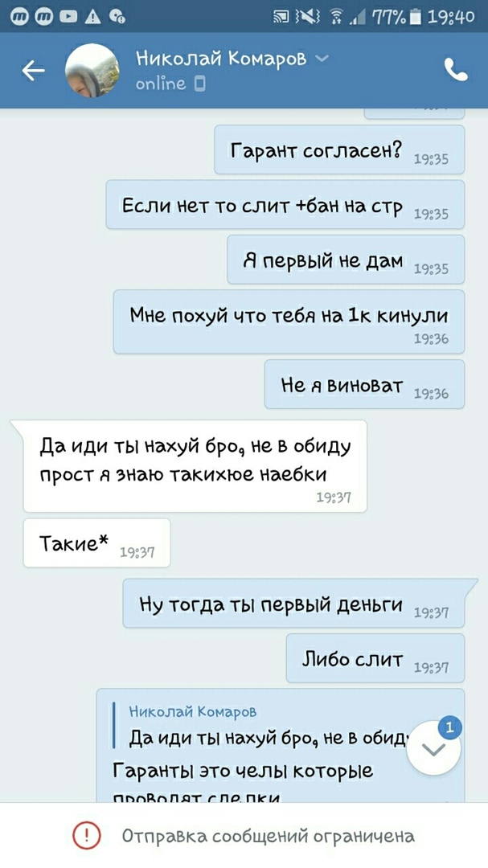Open the YouTube notification in status bar
The height and width of the screenshot is (868, 488).
(x=68, y=17)
